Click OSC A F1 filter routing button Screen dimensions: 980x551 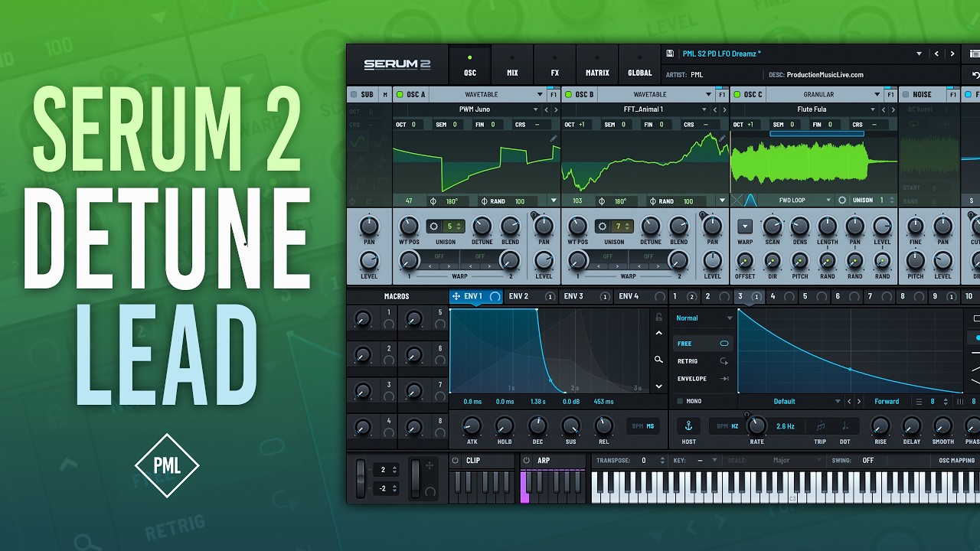tap(553, 95)
